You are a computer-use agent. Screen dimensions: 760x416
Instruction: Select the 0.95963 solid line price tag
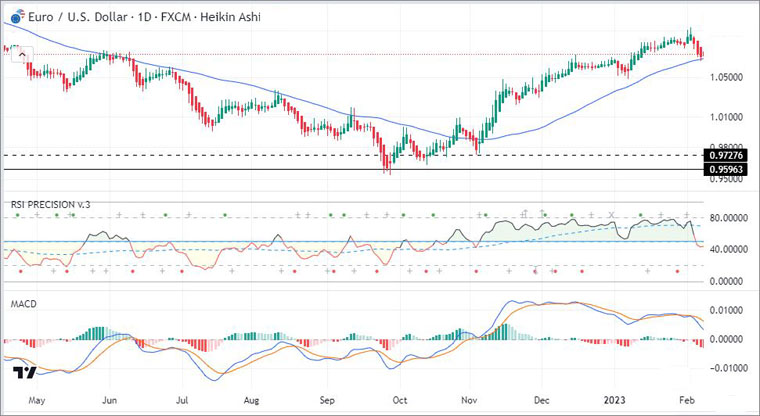point(725,169)
